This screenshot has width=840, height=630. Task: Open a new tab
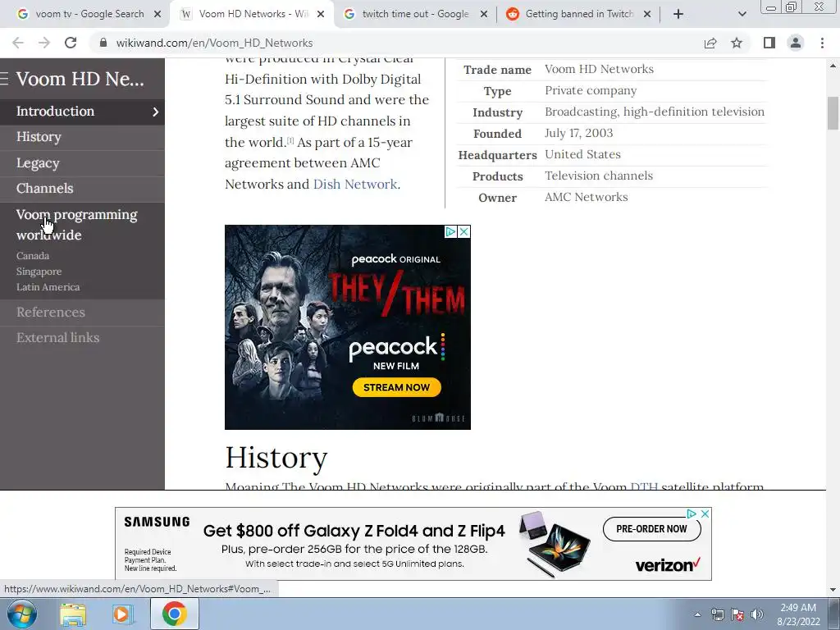point(678,14)
